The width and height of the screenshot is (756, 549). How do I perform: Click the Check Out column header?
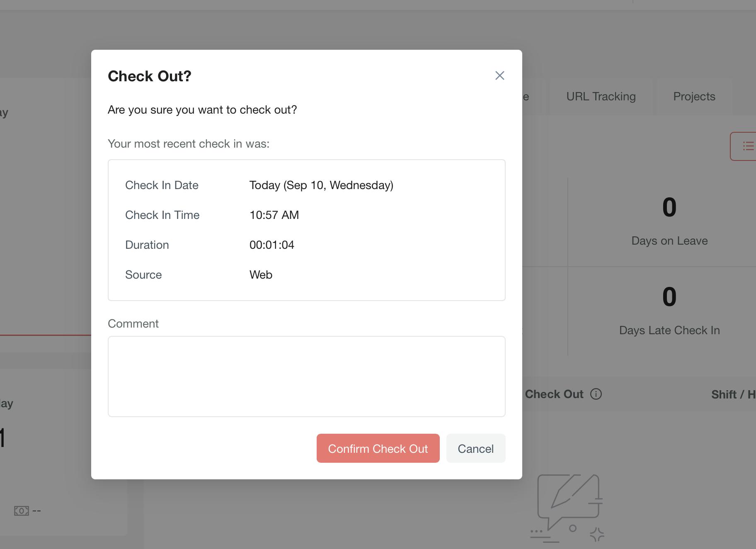[x=554, y=394]
